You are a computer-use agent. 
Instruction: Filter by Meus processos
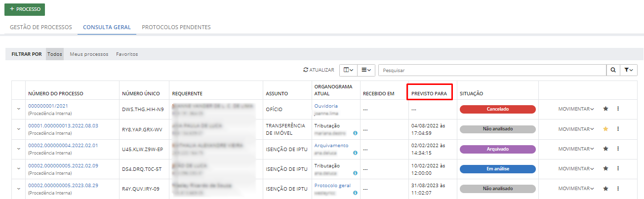click(89, 54)
